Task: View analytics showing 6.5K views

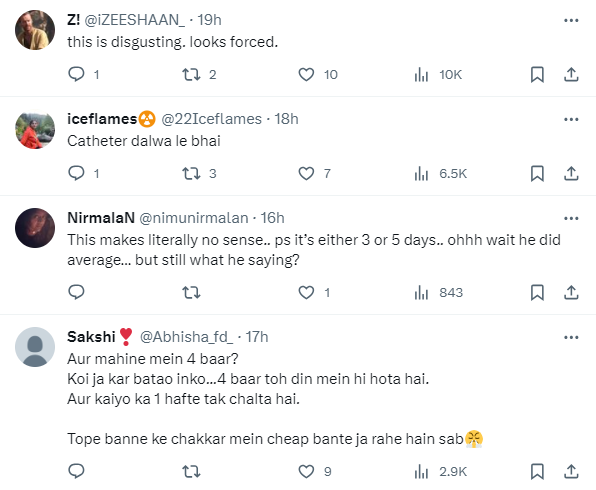Action: tap(440, 174)
